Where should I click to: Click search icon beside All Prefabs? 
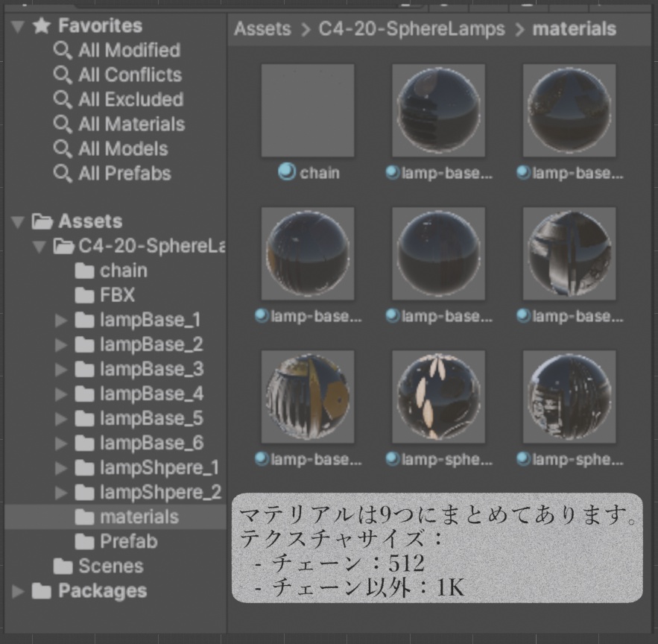63,174
